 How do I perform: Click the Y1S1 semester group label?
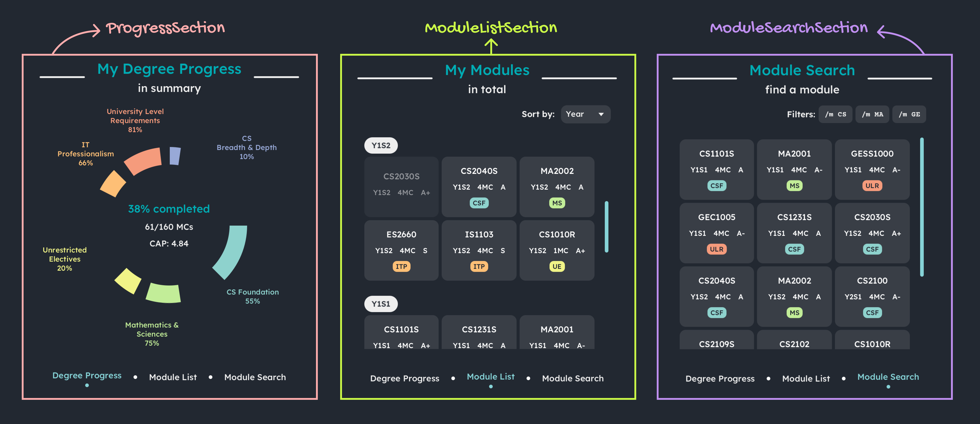tap(381, 304)
